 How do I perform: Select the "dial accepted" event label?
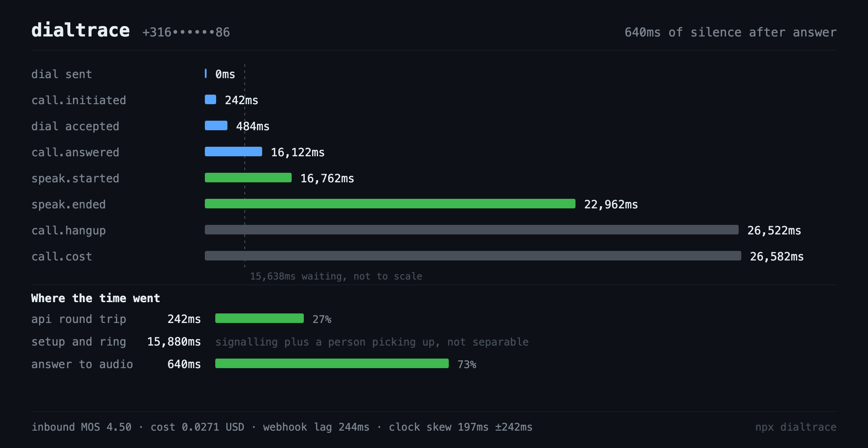75,126
